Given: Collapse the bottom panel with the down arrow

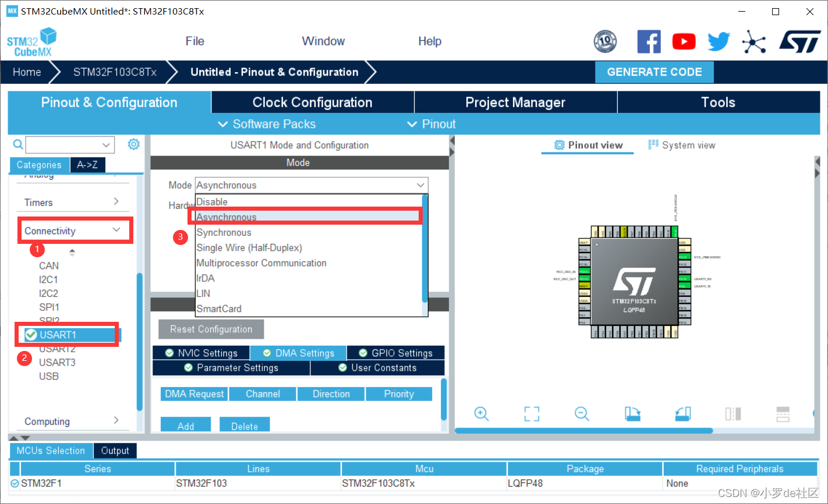Looking at the screenshot, I should [x=25, y=438].
